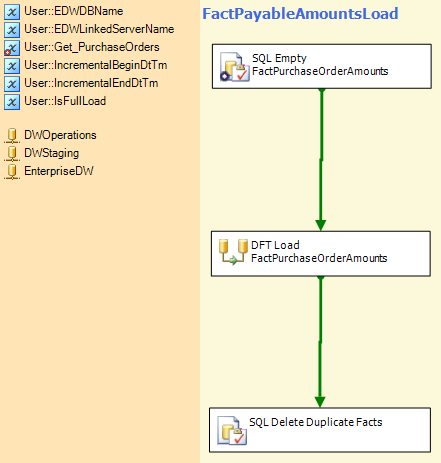This screenshot has height=463, width=441.
Task: Click the User::EDWDBName variable icon
Action: coord(12,12)
